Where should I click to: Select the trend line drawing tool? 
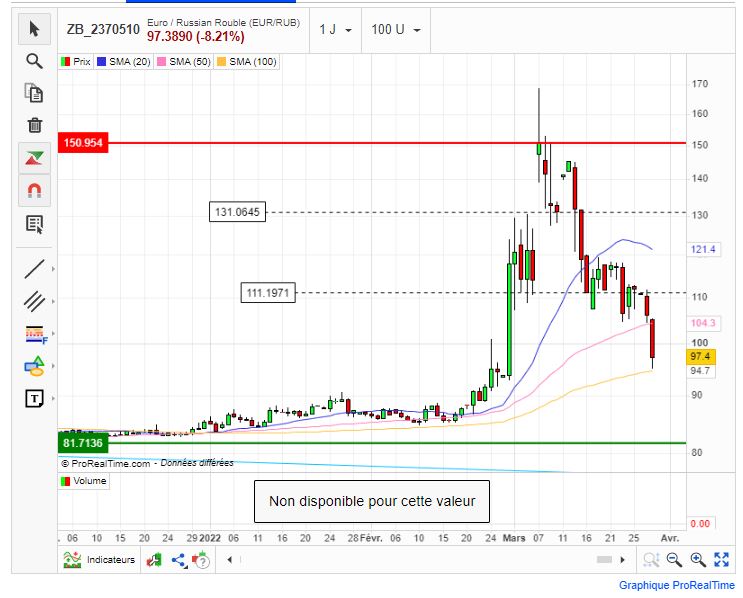point(35,268)
